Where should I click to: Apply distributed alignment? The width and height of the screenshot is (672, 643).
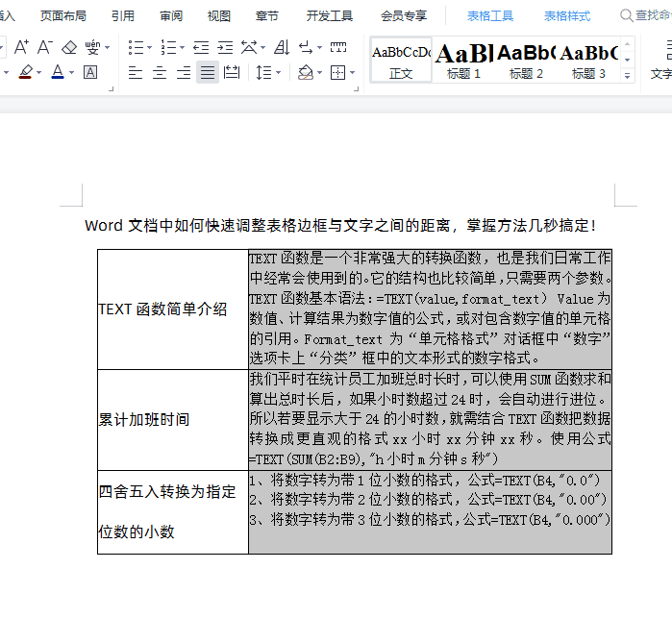pos(232,72)
